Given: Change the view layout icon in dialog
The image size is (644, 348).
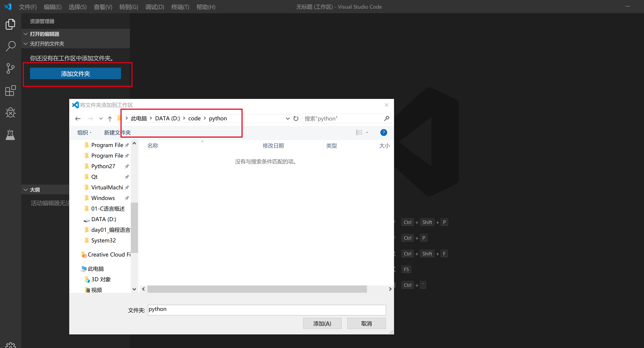Looking at the screenshot, I should [359, 132].
